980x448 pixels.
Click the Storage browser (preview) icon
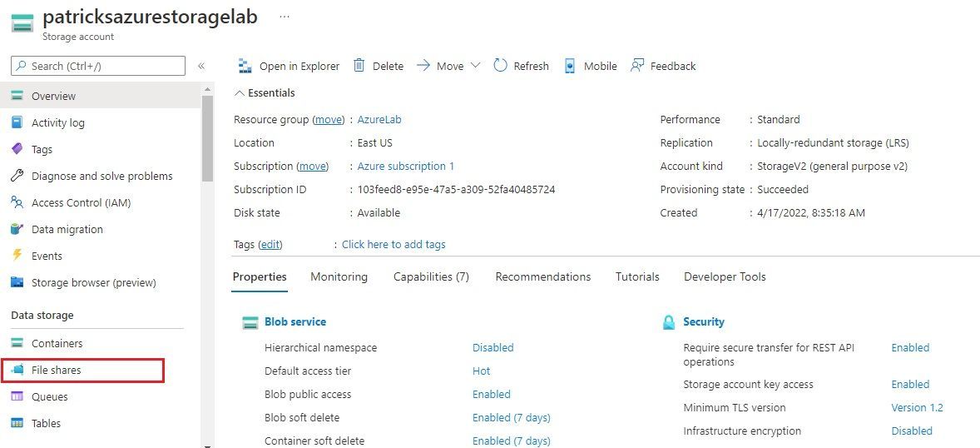click(17, 282)
